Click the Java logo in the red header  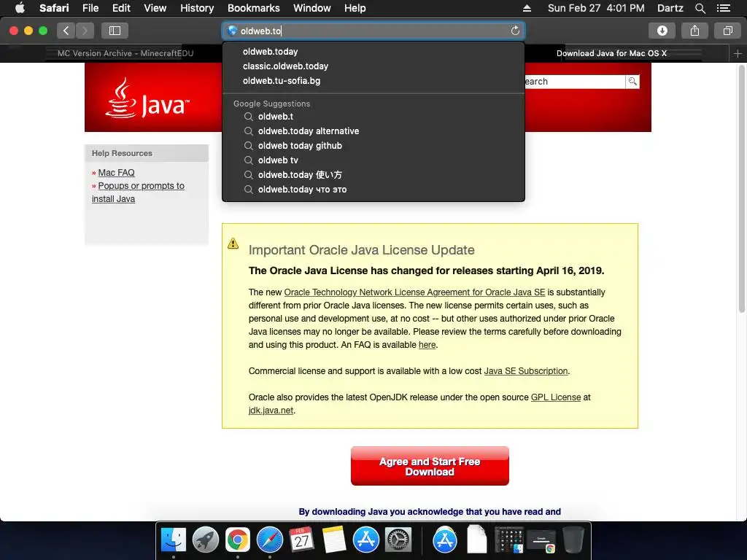click(147, 98)
